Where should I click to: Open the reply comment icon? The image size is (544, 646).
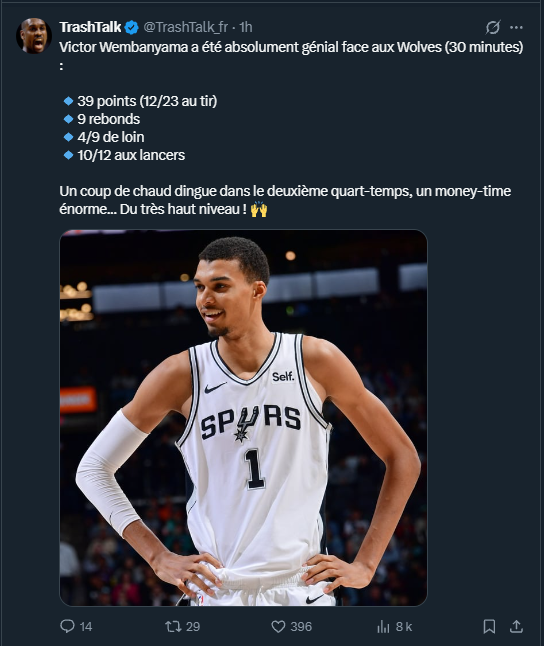pos(67,626)
